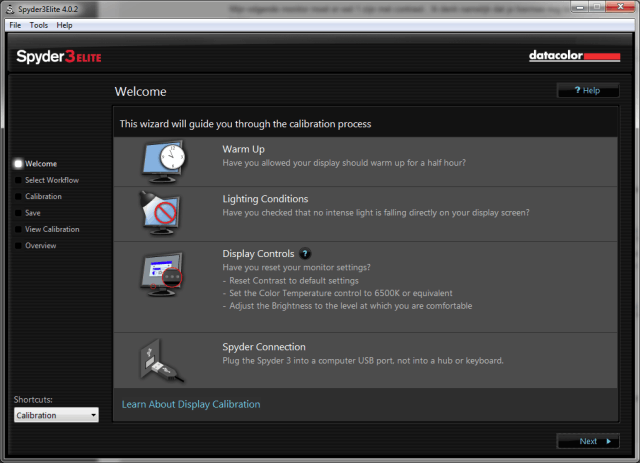Go to the Save step label
This screenshot has height=463, width=640.
33,213
